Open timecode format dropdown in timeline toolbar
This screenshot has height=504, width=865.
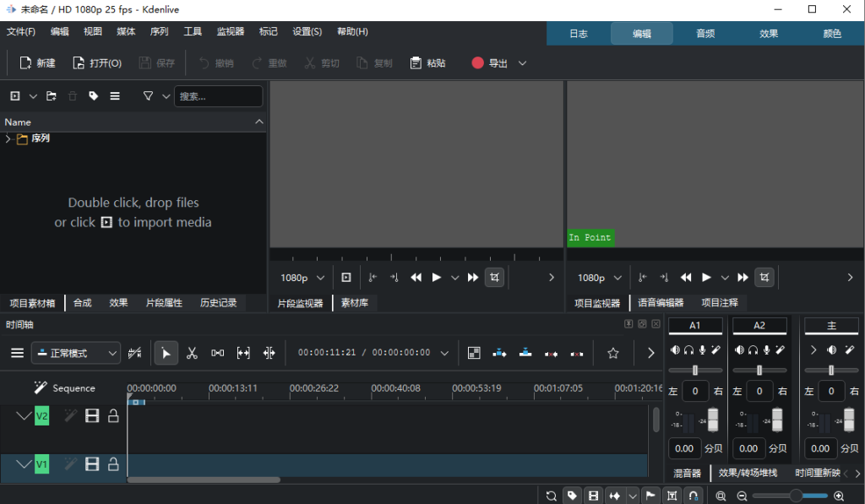point(444,354)
